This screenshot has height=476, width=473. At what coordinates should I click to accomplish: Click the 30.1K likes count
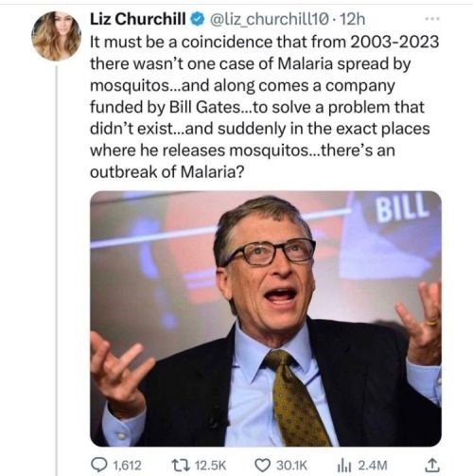point(291,466)
